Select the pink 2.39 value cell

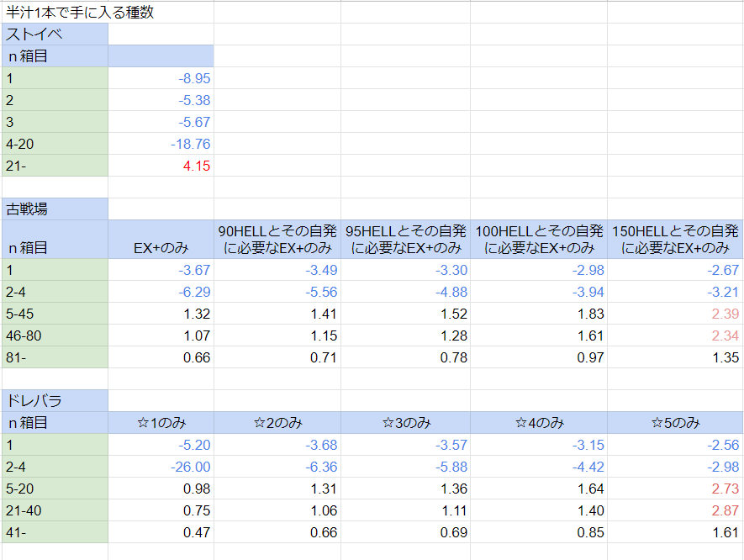pos(675,314)
